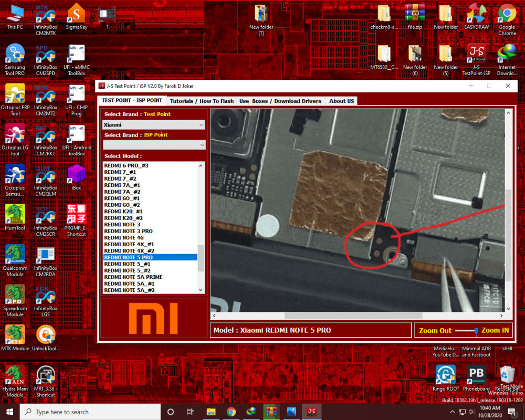Click model list scroll-up arrow
The image size is (525, 420).
(201, 165)
